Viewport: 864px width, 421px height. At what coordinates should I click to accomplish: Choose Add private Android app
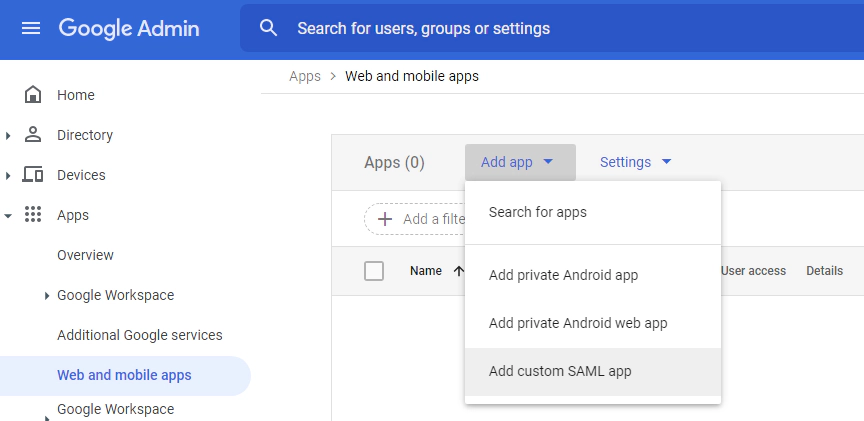coord(593,275)
